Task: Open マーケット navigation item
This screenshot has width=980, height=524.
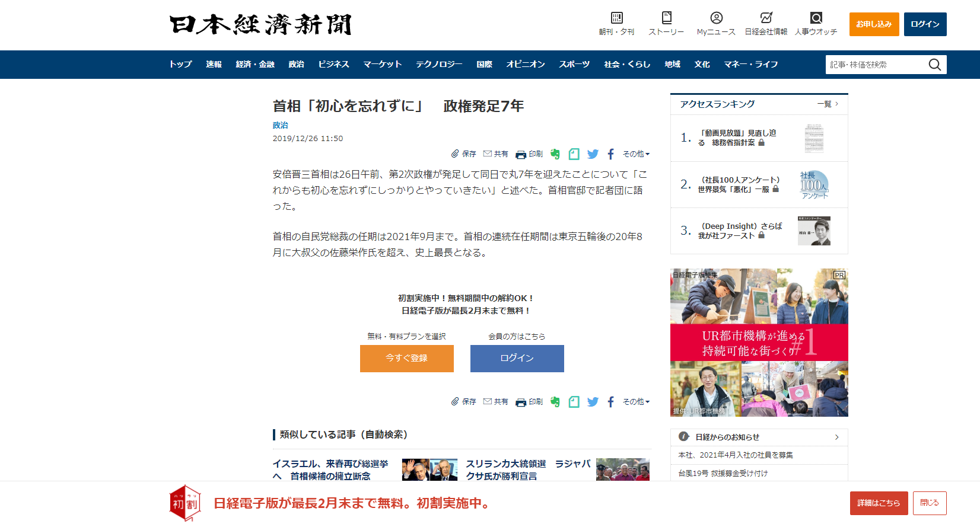Action: coord(383,65)
